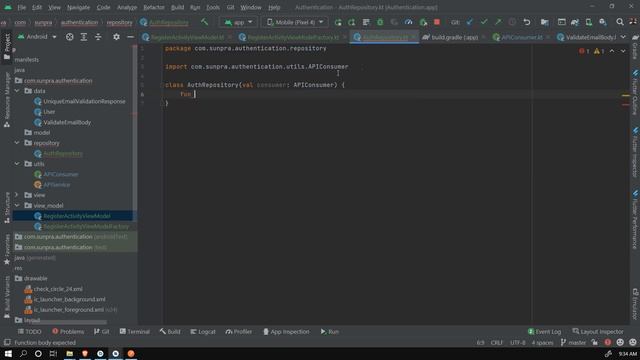This screenshot has width=640, height=360.
Task: Hide the Project panel with minus icon
Action: point(130,37)
